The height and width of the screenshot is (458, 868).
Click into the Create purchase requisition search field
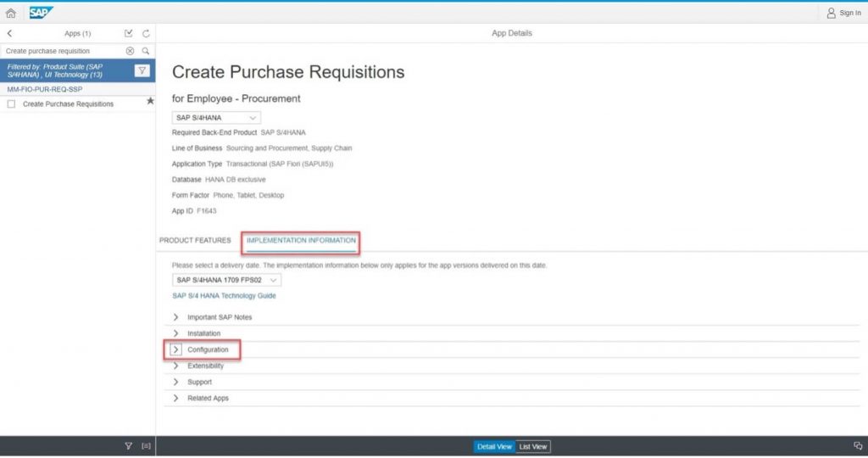point(64,51)
